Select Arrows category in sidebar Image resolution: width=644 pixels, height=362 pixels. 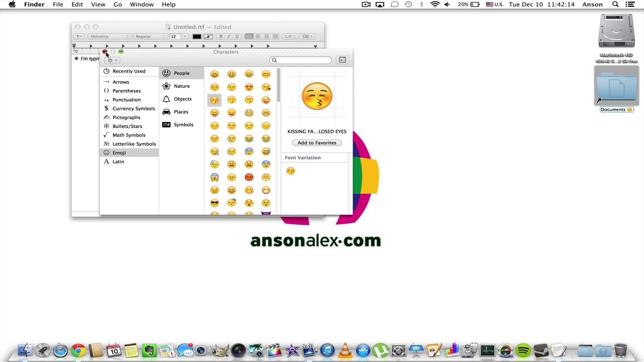[129, 82]
